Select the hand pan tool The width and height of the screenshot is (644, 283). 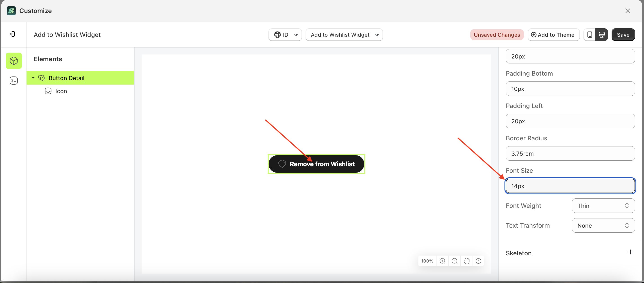click(466, 261)
